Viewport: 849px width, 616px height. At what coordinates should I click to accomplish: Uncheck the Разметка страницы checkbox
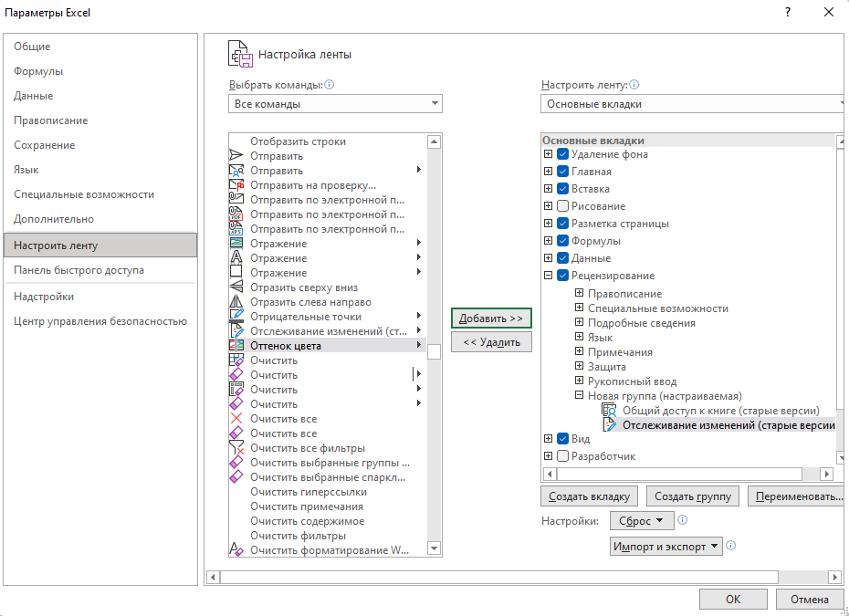(562, 224)
